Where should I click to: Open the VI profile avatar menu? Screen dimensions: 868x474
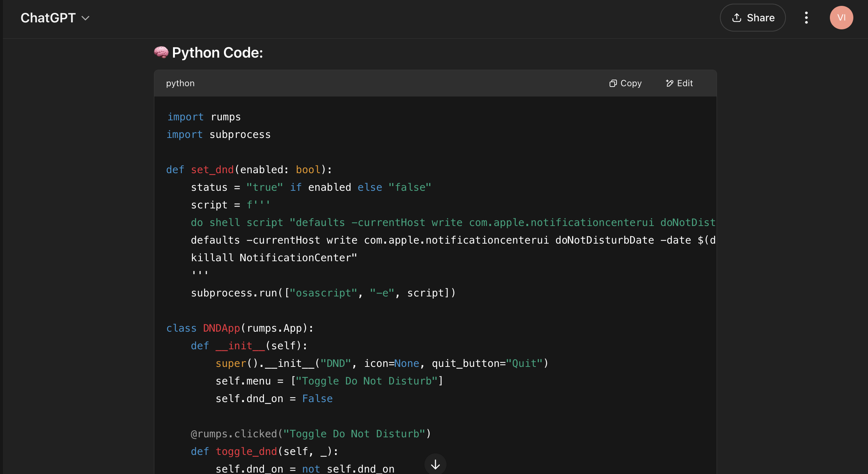click(x=841, y=18)
